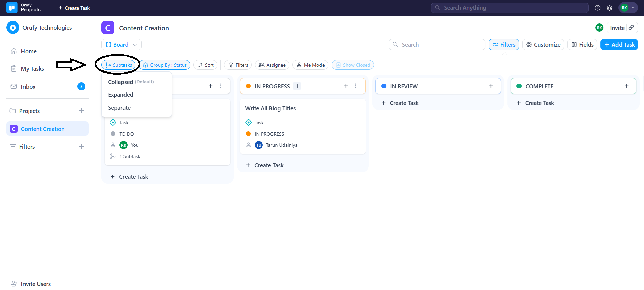Open IN PROGRESS column three-dot menu
The height and width of the screenshot is (290, 644).
coord(356,86)
